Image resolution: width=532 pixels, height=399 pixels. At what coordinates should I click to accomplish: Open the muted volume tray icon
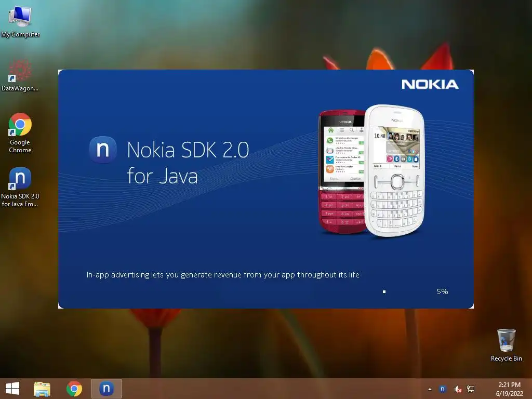pyautogui.click(x=458, y=389)
